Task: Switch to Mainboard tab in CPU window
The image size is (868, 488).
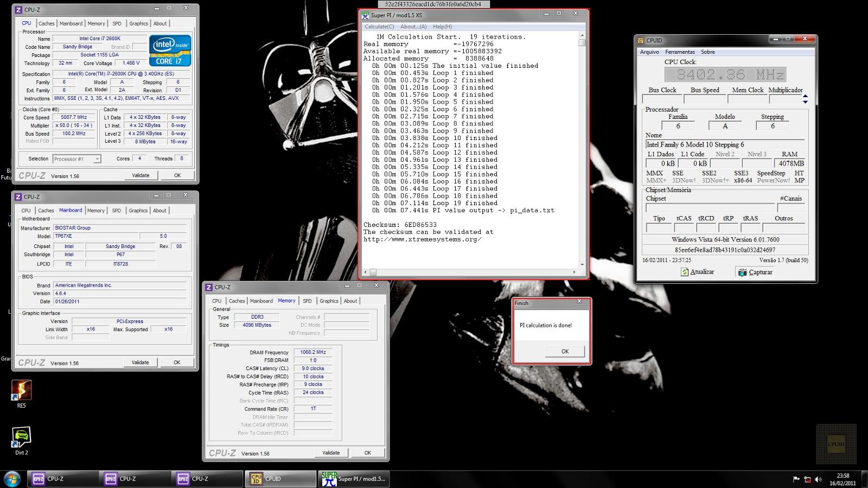Action: coord(71,23)
